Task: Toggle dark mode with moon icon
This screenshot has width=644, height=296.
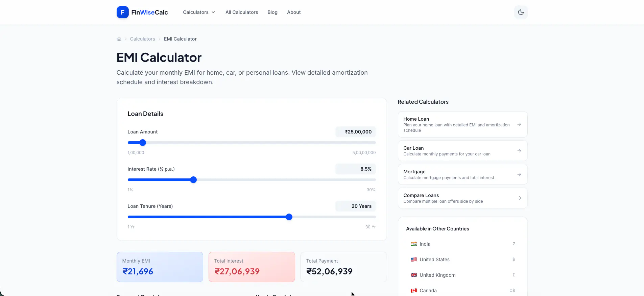Action: [x=521, y=12]
